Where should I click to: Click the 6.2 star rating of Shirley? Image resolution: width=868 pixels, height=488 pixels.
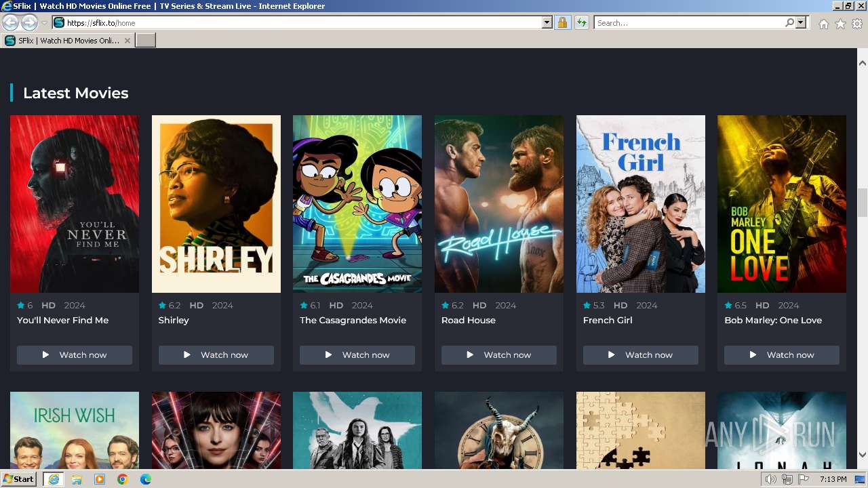[x=170, y=306]
